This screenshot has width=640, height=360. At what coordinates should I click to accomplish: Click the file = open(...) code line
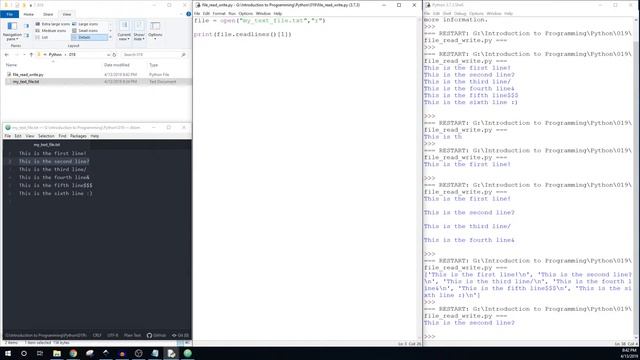[260, 20]
